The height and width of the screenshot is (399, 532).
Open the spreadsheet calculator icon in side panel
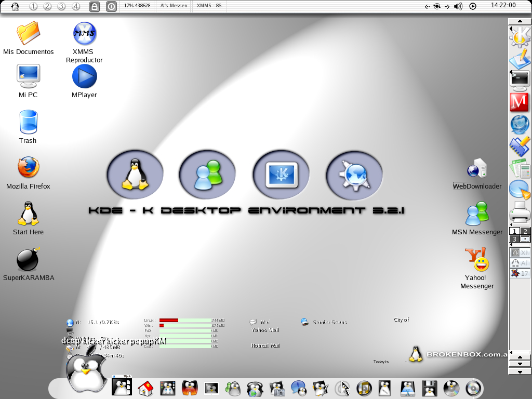[520, 169]
